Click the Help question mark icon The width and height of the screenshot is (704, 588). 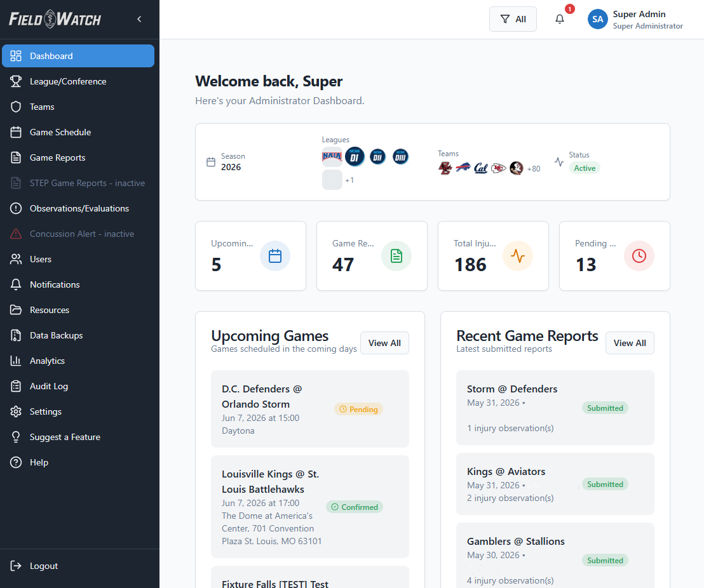[x=16, y=462]
